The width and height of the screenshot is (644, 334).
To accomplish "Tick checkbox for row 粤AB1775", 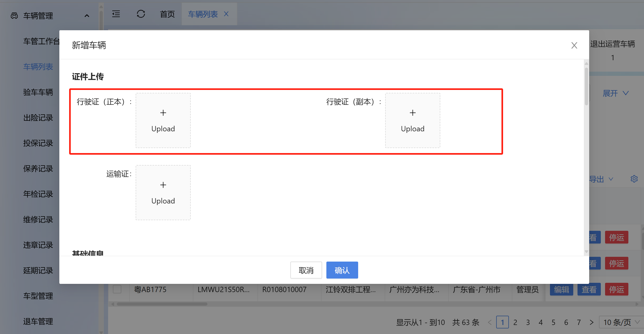I will [117, 289].
